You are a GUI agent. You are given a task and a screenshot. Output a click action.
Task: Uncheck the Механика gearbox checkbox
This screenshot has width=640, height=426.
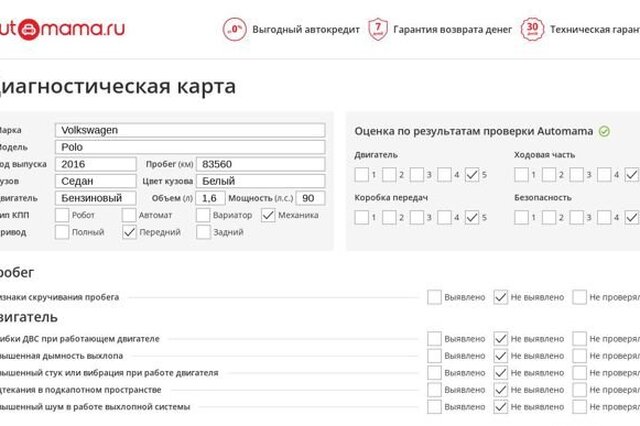tap(268, 215)
